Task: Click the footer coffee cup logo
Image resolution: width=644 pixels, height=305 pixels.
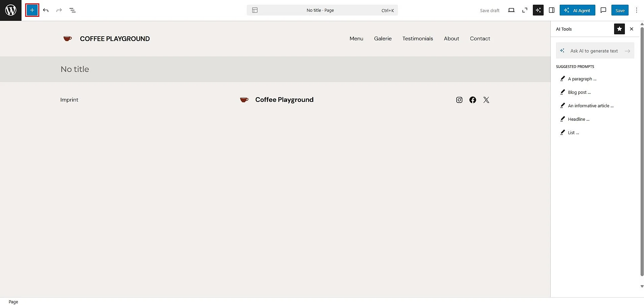Action: (x=244, y=100)
